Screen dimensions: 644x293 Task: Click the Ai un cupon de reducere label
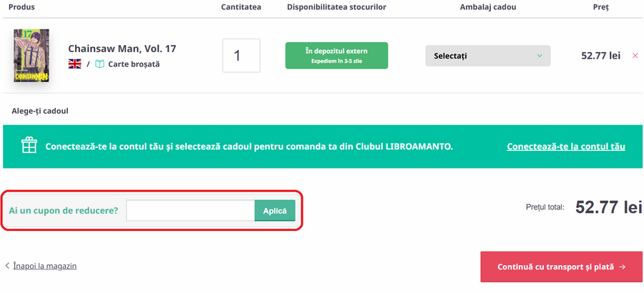pyautogui.click(x=64, y=211)
